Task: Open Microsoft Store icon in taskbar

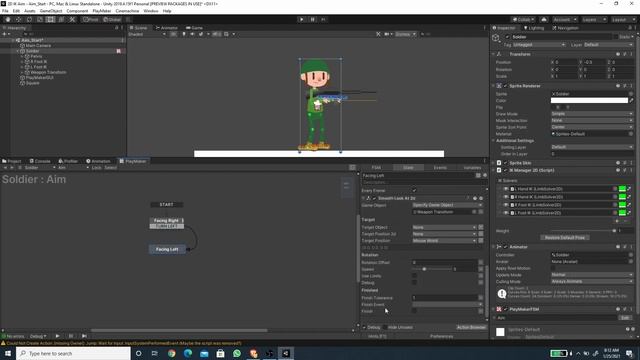Action: [x=220, y=353]
